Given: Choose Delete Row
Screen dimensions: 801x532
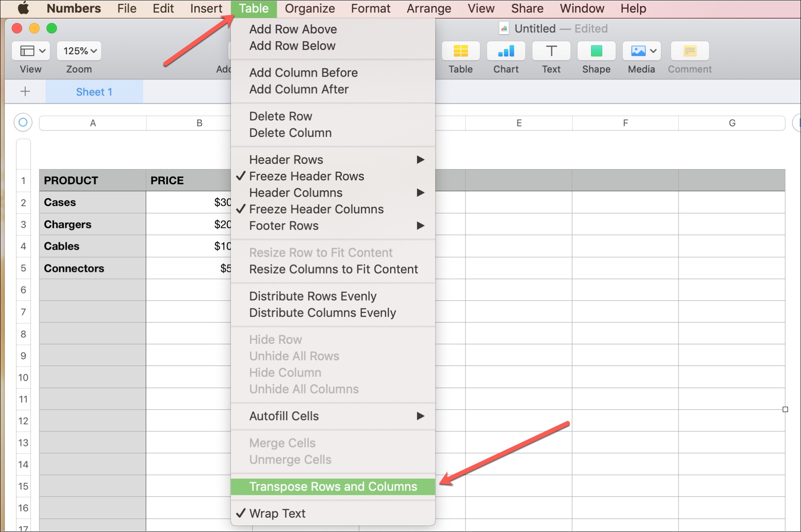Looking at the screenshot, I should click(334, 116).
